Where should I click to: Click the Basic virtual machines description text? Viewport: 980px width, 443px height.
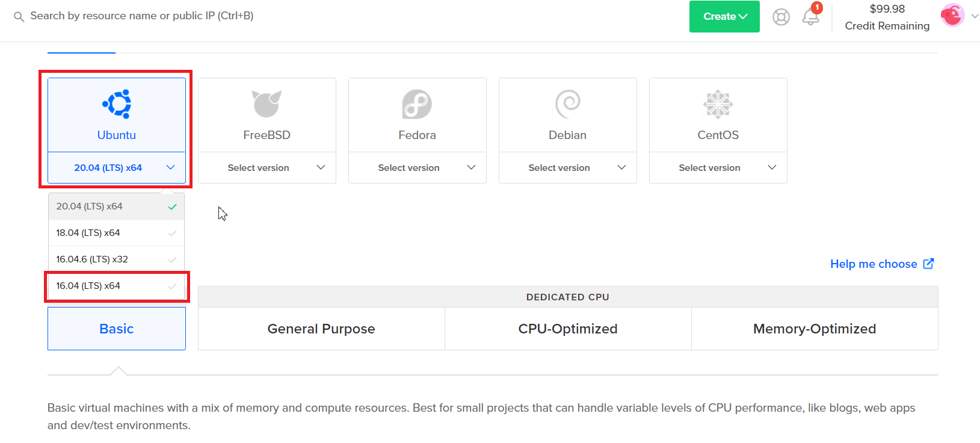point(481,417)
